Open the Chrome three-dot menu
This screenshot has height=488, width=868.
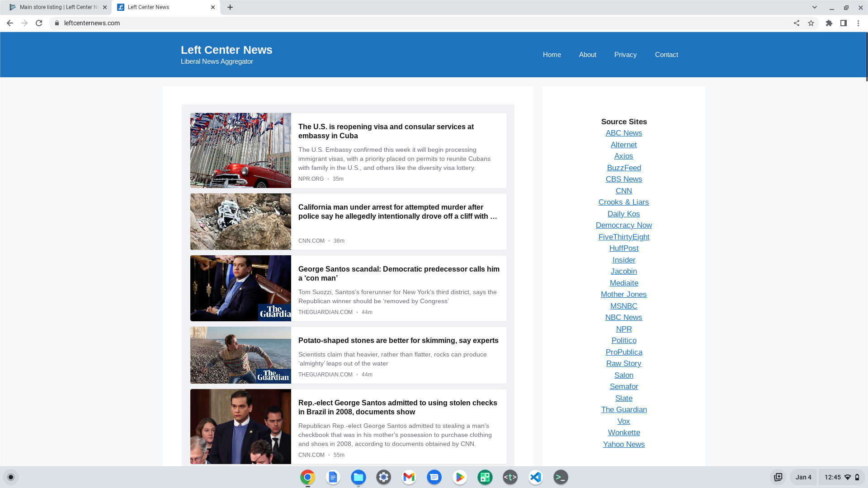[x=858, y=23]
